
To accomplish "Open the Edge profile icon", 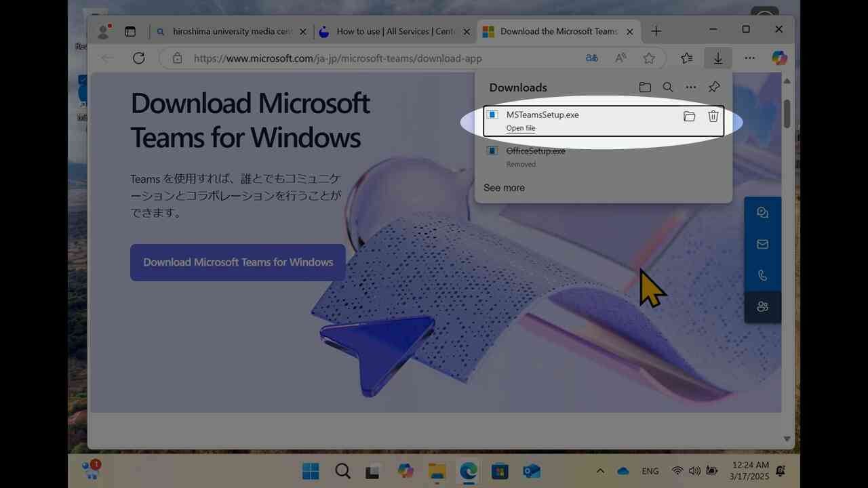I will (x=104, y=31).
